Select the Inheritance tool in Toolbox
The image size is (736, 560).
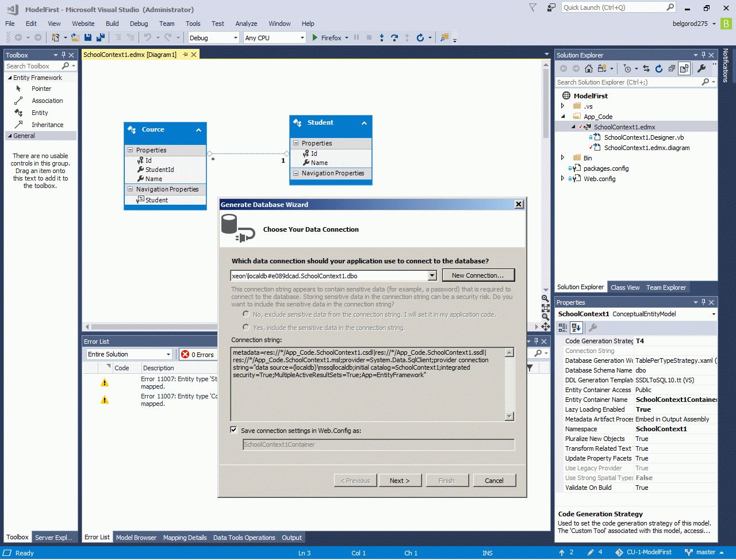47,125
